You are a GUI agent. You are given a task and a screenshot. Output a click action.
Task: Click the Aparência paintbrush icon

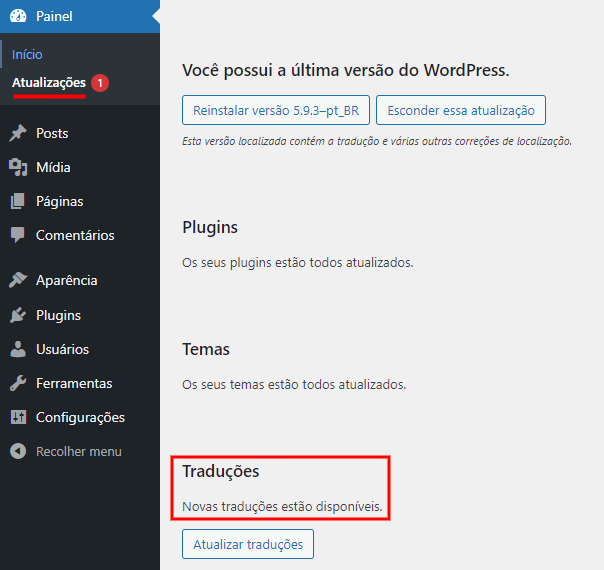pos(18,280)
